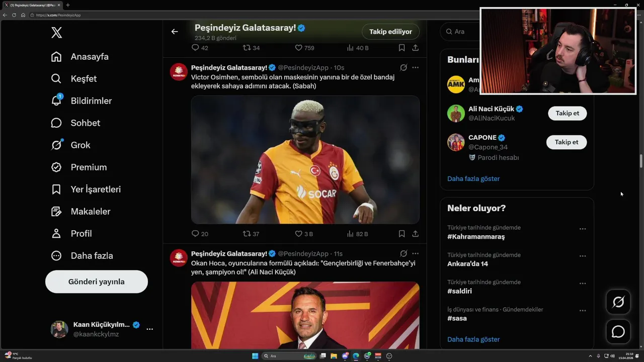Click the X search field labeled Ara
The image size is (644, 362).
460,32
